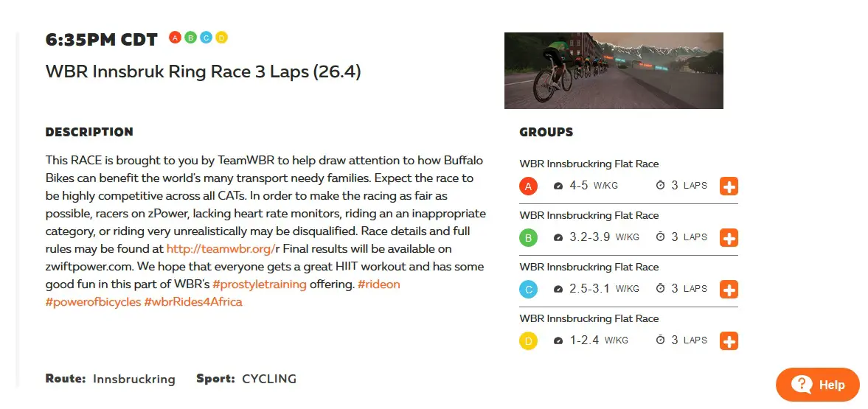Select the blue C category circle in Groups
868x409 pixels.
click(x=528, y=290)
